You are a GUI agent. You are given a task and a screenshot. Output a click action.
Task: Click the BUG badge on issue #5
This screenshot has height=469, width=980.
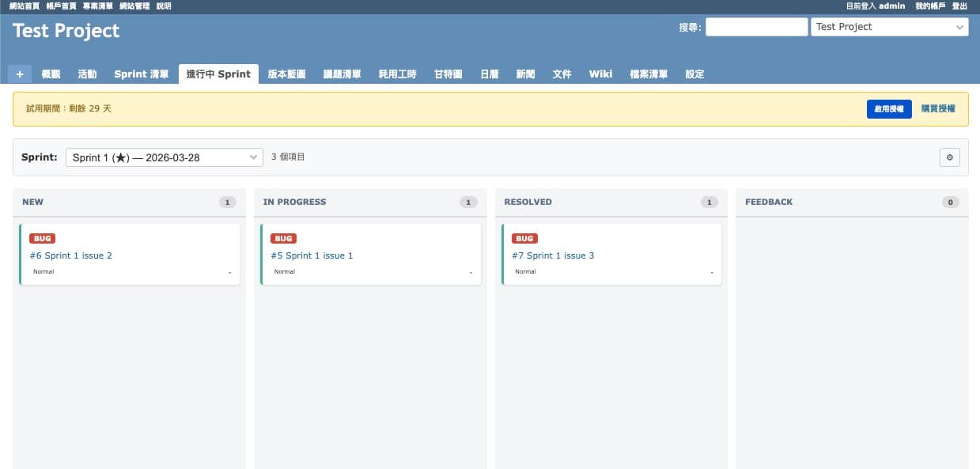283,238
